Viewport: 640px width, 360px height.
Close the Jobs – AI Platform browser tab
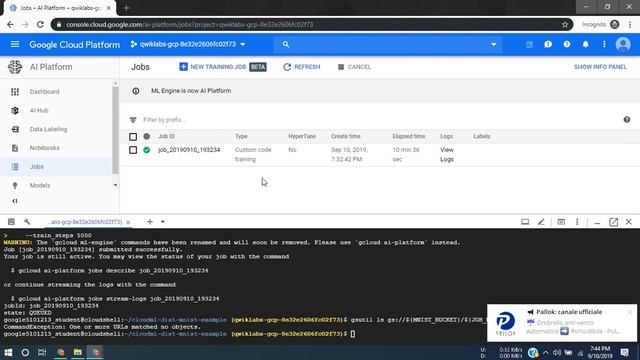coord(109,8)
